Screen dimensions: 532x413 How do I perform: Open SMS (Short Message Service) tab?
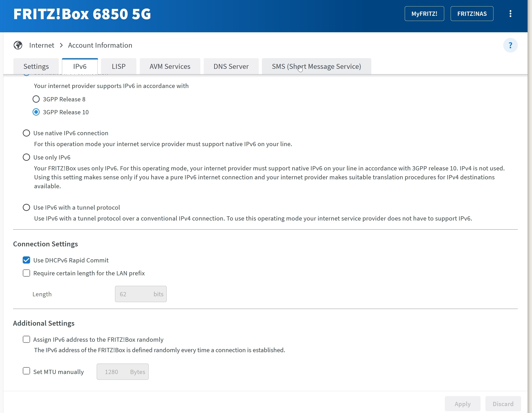(316, 66)
